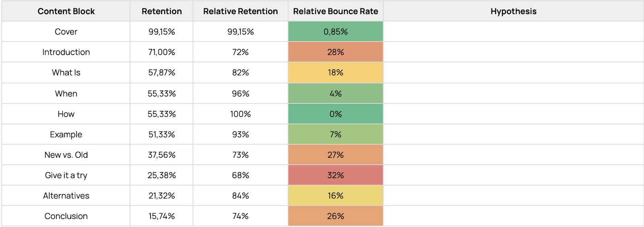Select the Retention column header
The height and width of the screenshot is (227, 644).
(x=161, y=11)
